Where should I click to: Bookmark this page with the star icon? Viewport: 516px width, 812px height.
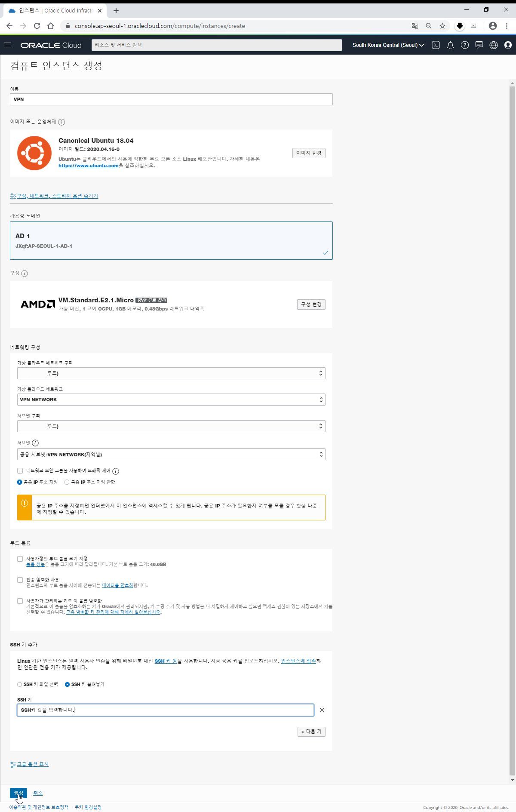coord(442,26)
